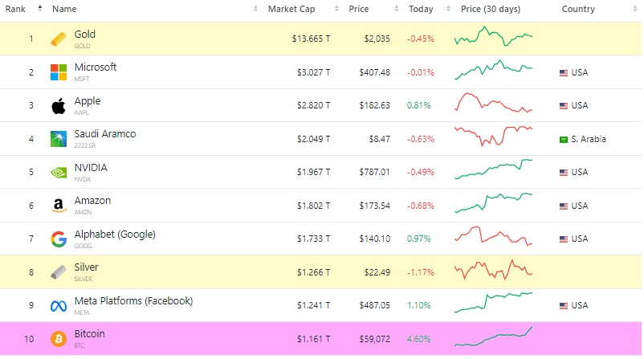644x359 pixels.
Task: Open the Amazon company link
Action: tap(92, 201)
